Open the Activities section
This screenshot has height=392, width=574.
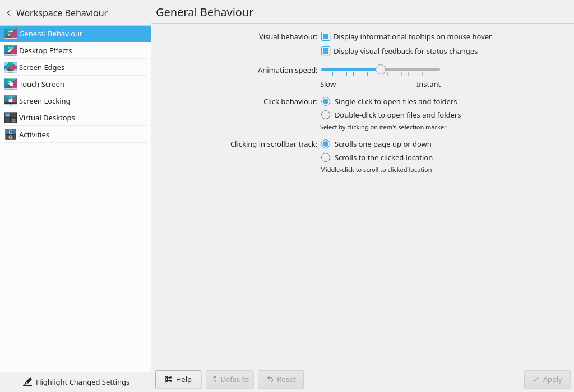coord(76,134)
